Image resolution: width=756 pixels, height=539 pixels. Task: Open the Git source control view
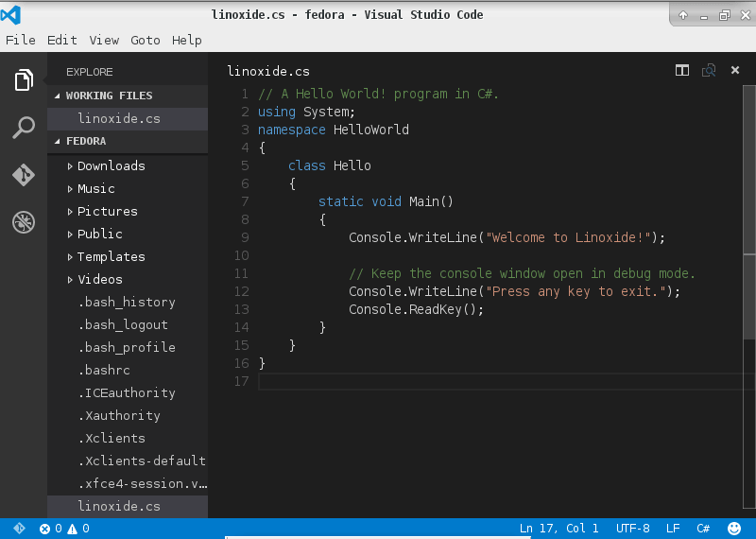pos(24,175)
